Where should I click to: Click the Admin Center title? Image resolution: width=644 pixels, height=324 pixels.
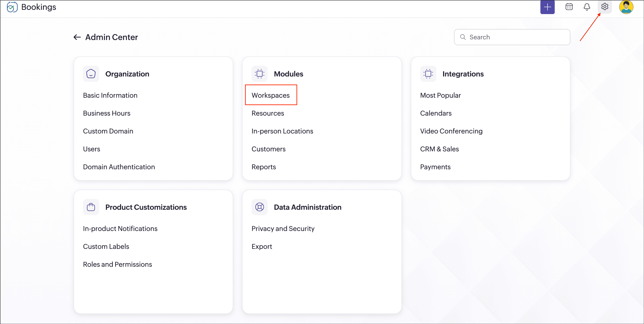click(x=111, y=37)
